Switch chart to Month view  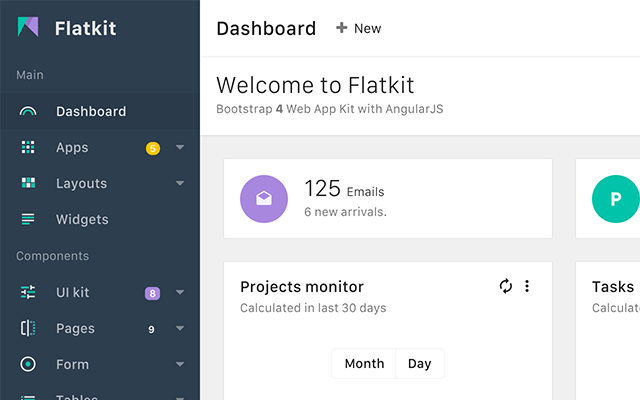point(364,364)
